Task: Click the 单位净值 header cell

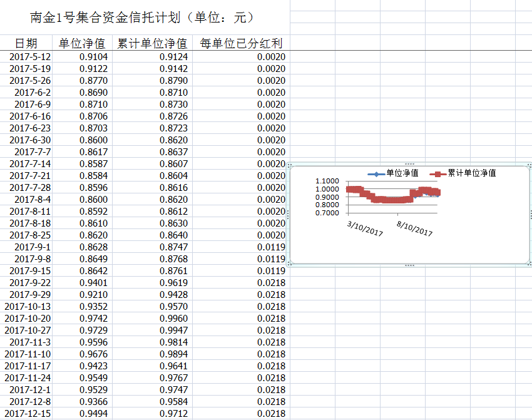Action: pyautogui.click(x=82, y=43)
